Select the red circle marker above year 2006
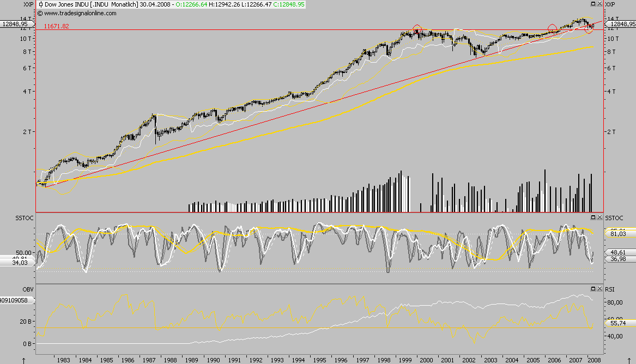 pyautogui.click(x=552, y=29)
